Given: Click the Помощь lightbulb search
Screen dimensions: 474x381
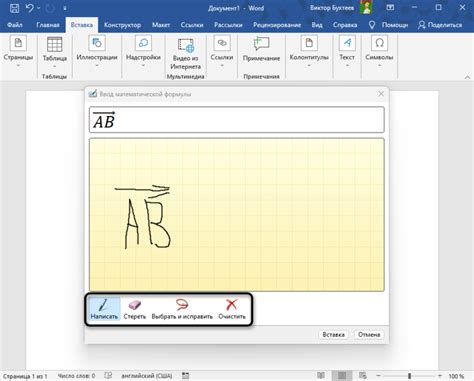Looking at the screenshot, I should pyautogui.click(x=388, y=25).
